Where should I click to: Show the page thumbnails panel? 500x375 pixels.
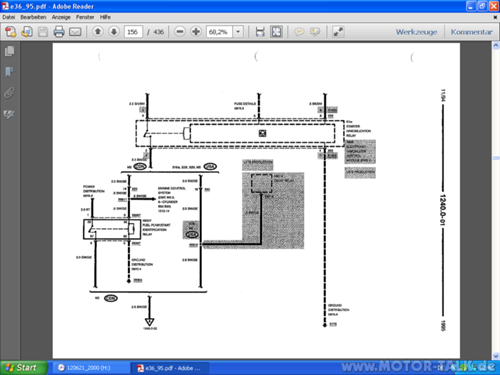coord(9,51)
